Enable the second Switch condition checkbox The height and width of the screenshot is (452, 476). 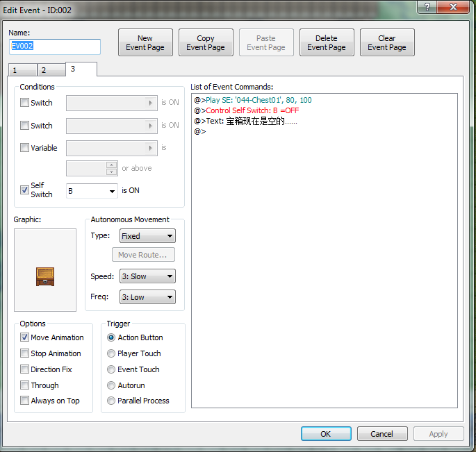(24, 125)
